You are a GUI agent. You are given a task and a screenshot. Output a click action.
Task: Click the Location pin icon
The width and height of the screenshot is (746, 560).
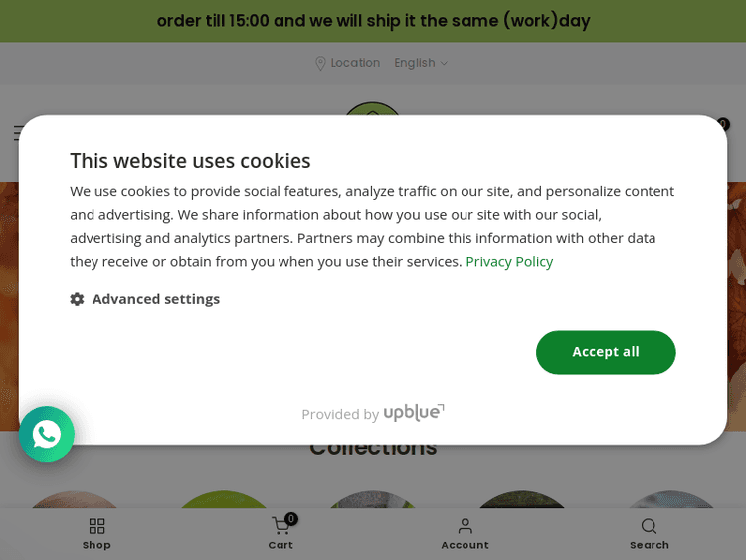[320, 63]
